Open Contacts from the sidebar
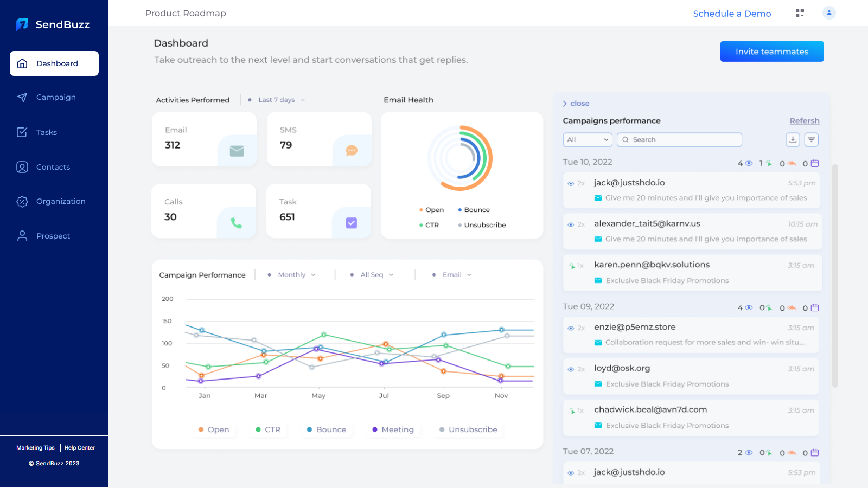 (53, 167)
